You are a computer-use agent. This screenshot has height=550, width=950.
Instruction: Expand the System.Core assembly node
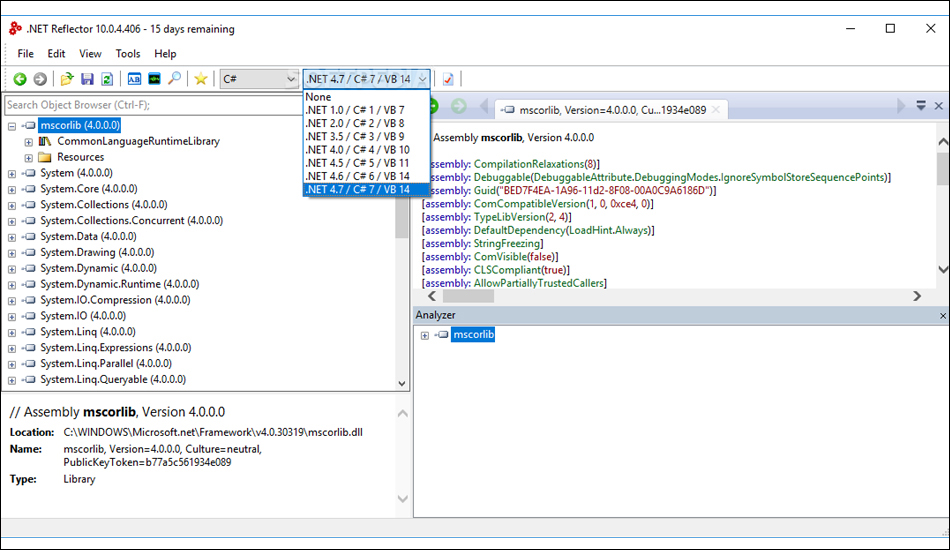12,190
